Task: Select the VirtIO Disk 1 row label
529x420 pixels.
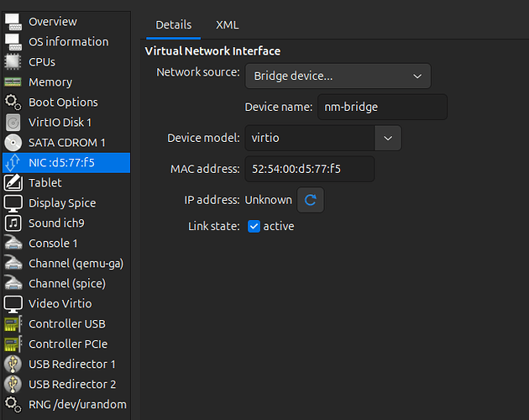Action: [60, 122]
